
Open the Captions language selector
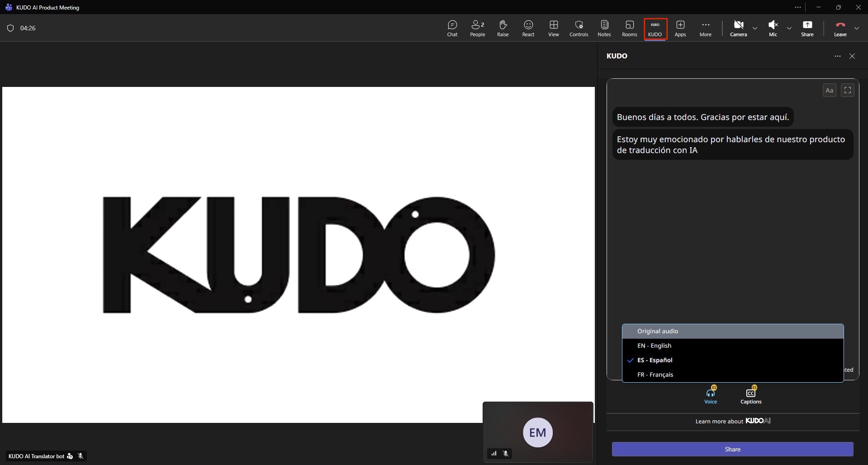click(751, 394)
